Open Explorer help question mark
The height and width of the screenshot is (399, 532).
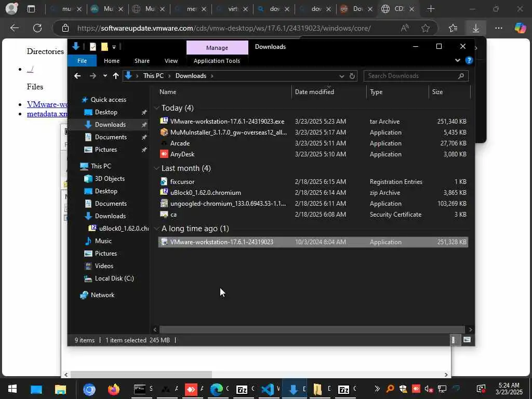click(x=469, y=60)
